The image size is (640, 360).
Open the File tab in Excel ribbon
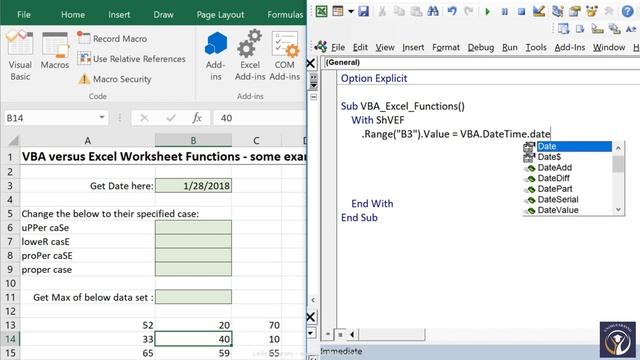[24, 14]
